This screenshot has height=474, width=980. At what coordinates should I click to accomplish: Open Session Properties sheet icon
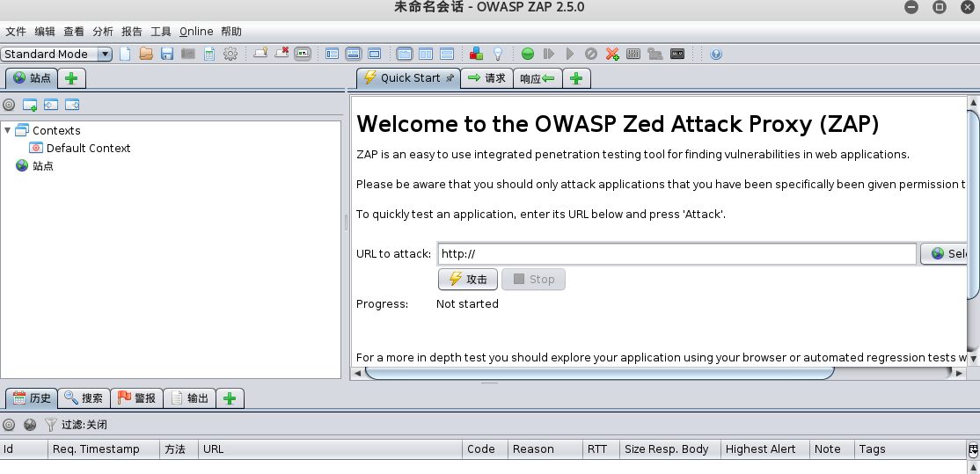[x=209, y=54]
